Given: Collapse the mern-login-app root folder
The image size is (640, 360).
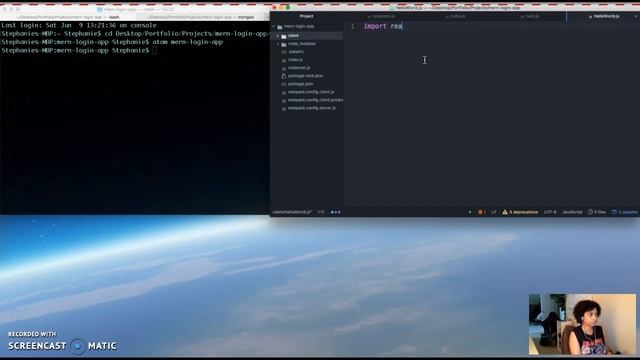Looking at the screenshot, I should point(273,27).
